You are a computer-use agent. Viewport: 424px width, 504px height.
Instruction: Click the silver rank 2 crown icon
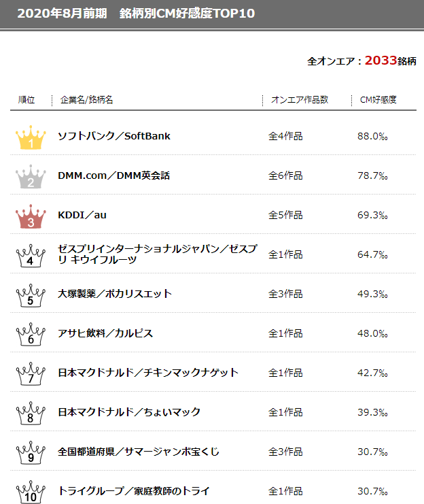[x=31, y=177]
